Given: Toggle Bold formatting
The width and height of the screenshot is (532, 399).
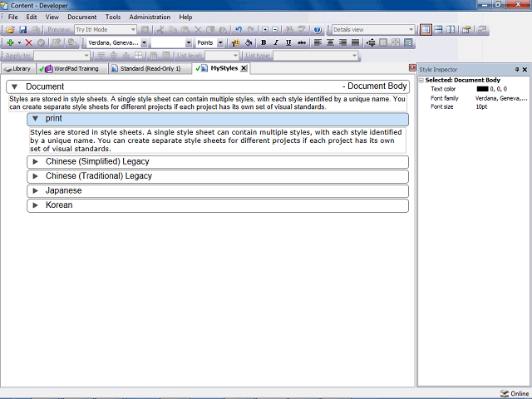Looking at the screenshot, I should [x=264, y=42].
